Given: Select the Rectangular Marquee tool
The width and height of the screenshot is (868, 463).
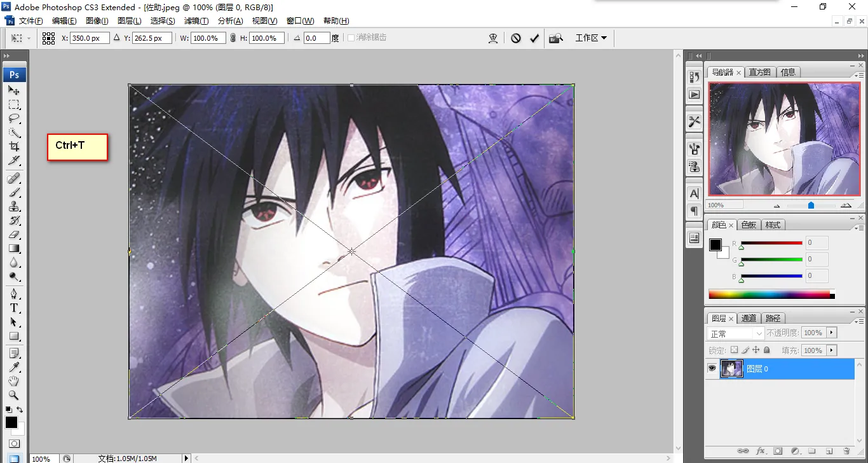Looking at the screenshot, I should 14,104.
